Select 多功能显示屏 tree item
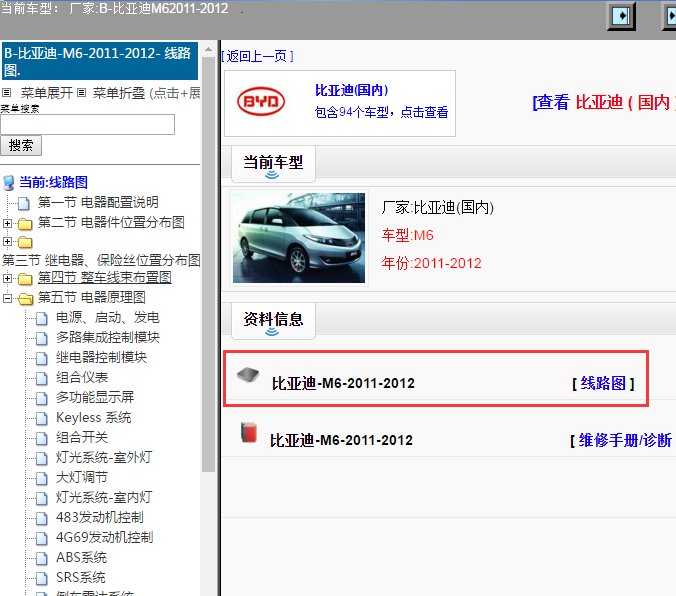Viewport: 676px width, 596px height. 95,398
